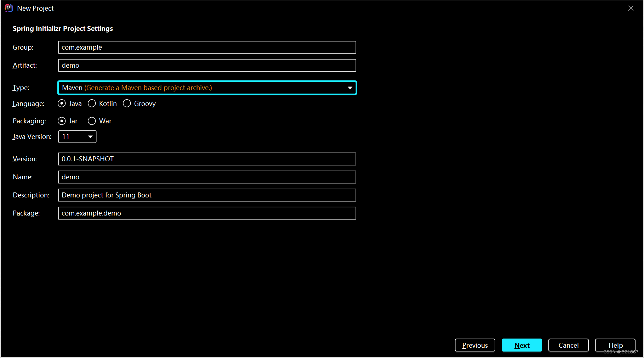Click the Name input field

coord(207,177)
